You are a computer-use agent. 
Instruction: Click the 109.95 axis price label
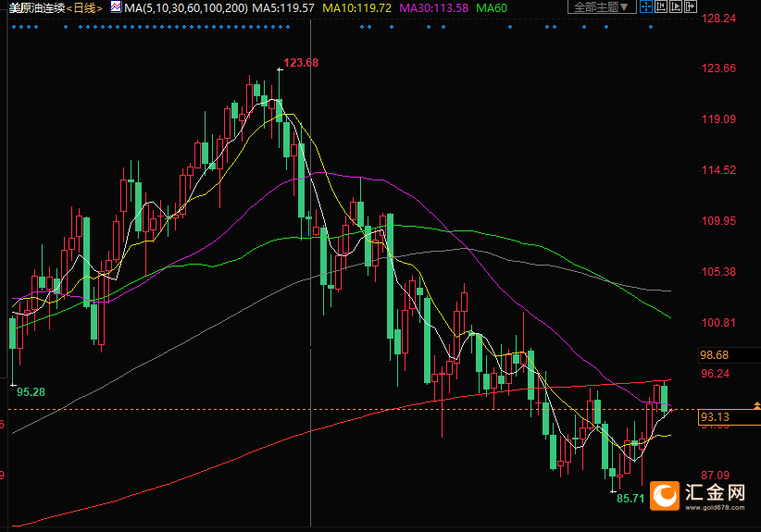tap(718, 221)
